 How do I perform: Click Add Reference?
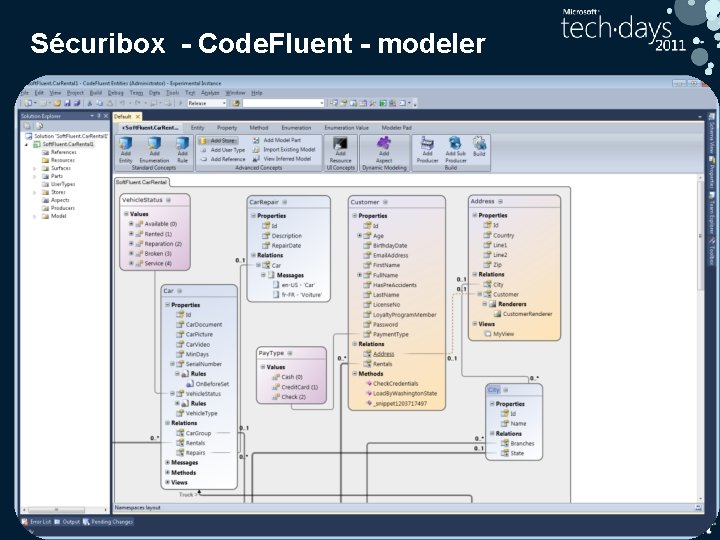click(x=223, y=159)
